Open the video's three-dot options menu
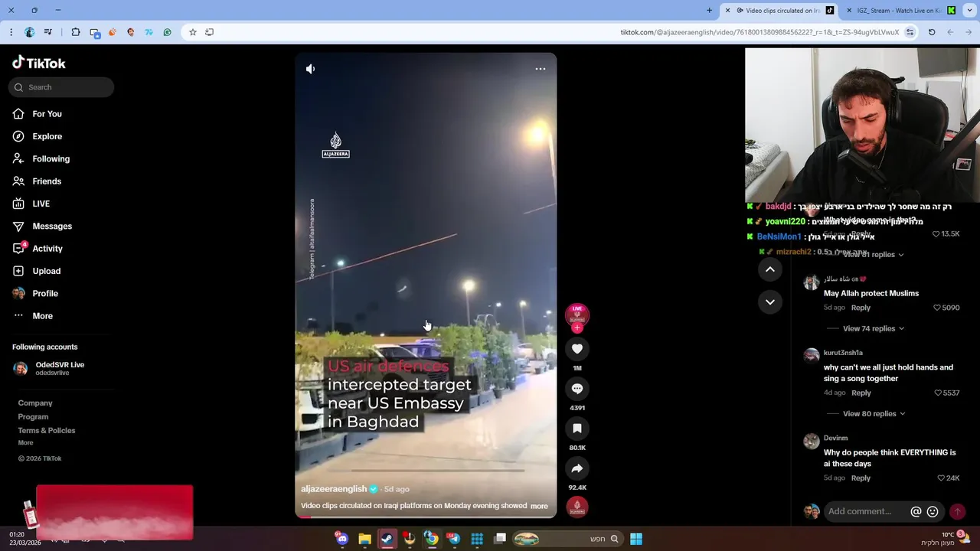The width and height of the screenshot is (980, 551). 541,69
